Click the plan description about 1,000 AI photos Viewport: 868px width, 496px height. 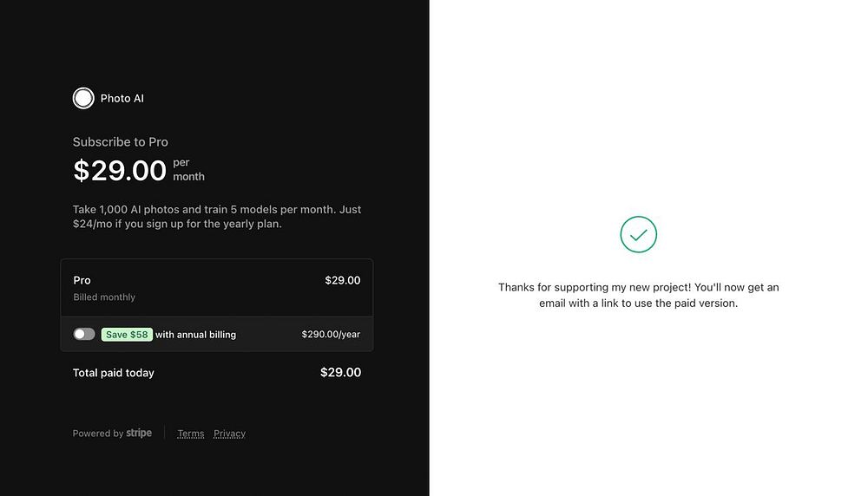tap(217, 217)
